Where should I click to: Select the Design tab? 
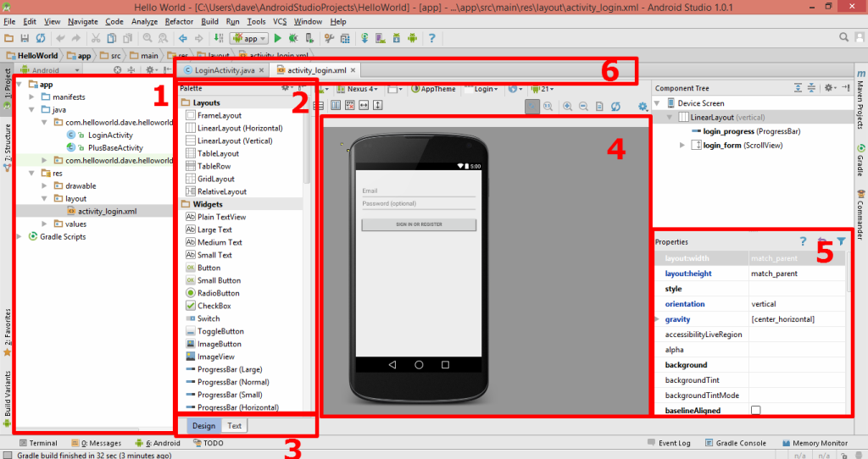click(203, 425)
